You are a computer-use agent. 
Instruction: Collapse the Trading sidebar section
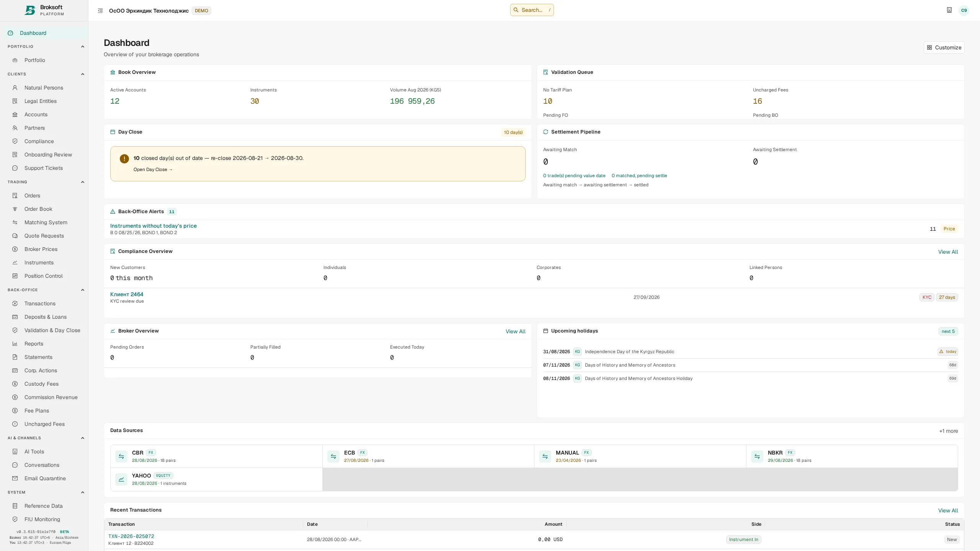click(82, 182)
